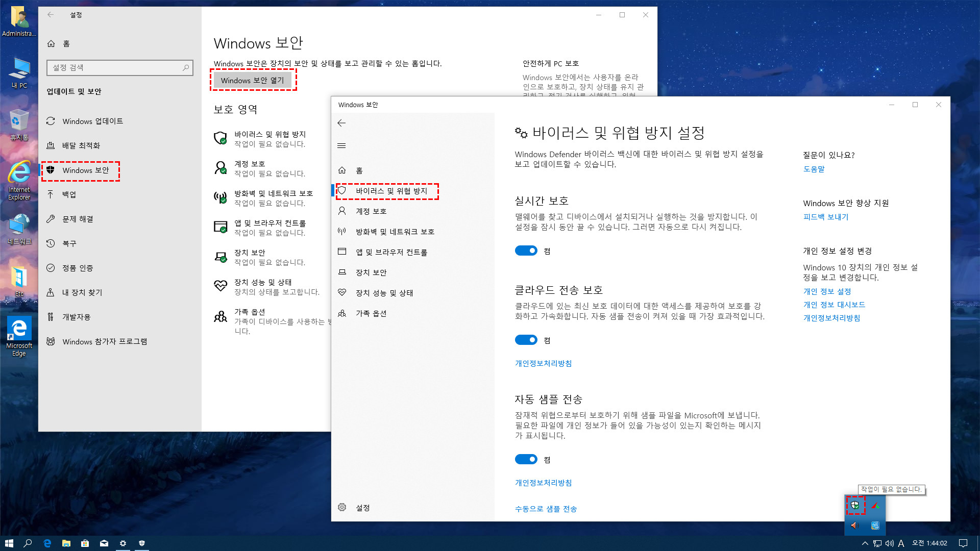Select the 내 PC desktop icon
This screenshot has height=551, width=980.
[19, 73]
